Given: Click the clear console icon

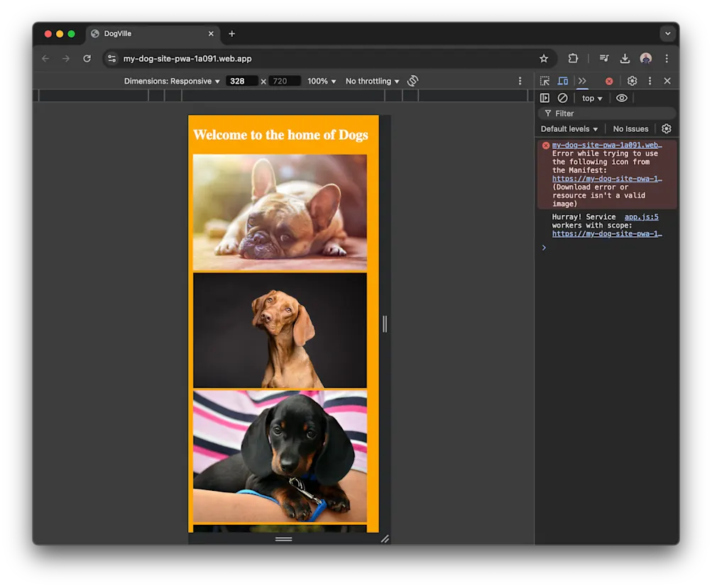Looking at the screenshot, I should coord(563,98).
